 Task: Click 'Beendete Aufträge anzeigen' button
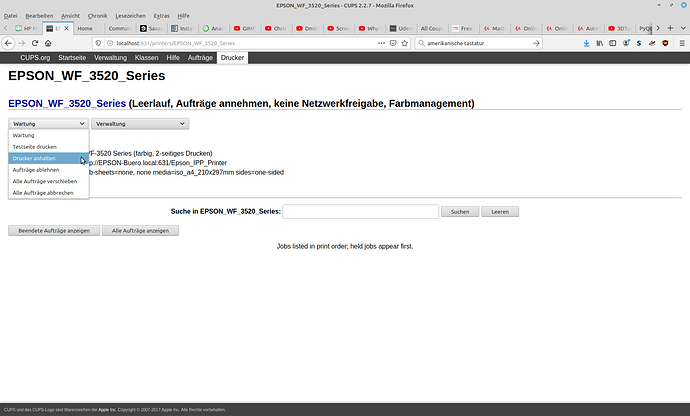pos(54,231)
